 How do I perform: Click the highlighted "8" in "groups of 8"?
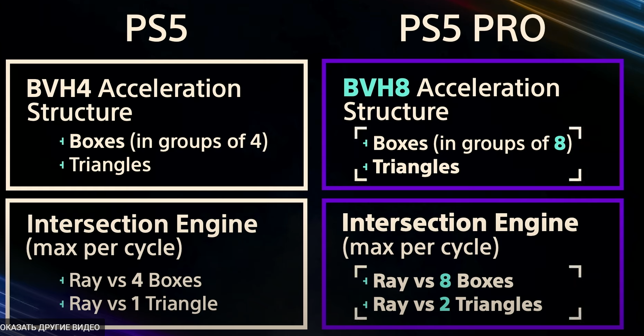point(560,143)
